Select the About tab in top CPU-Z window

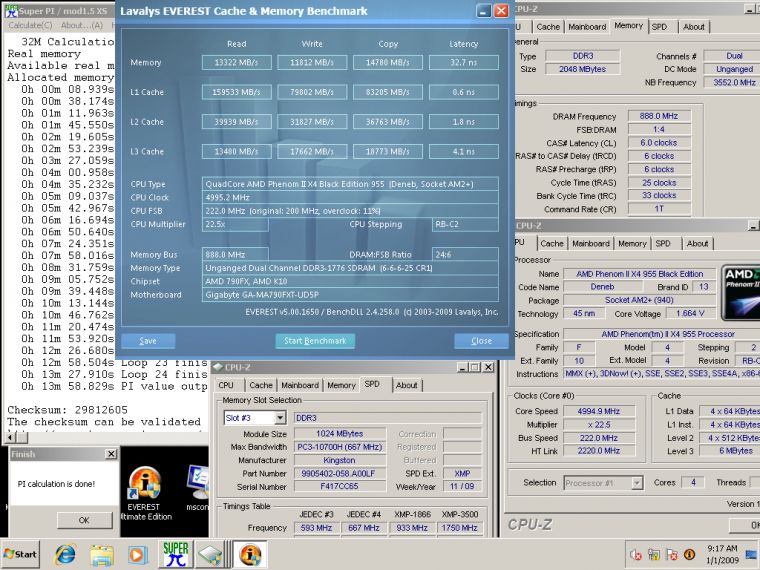694,27
